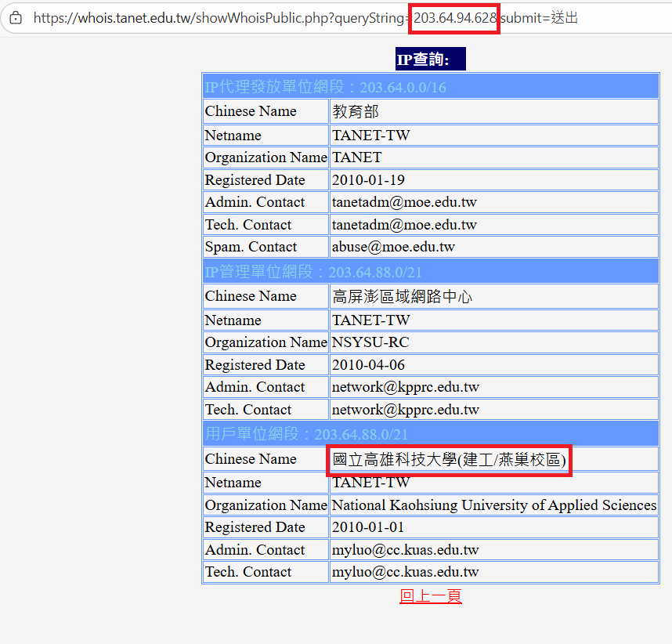
Task: Click the whois.tanet.edu.tw URL in the address bar
Action: click(305, 18)
